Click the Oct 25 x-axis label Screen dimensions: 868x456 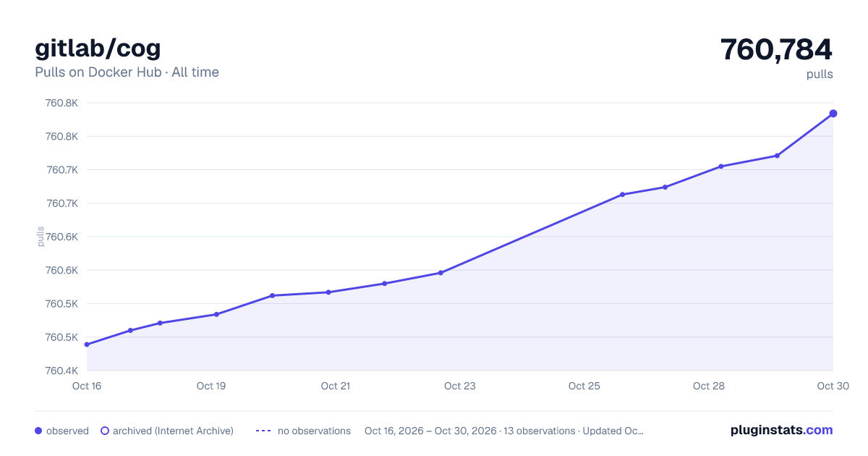584,386
